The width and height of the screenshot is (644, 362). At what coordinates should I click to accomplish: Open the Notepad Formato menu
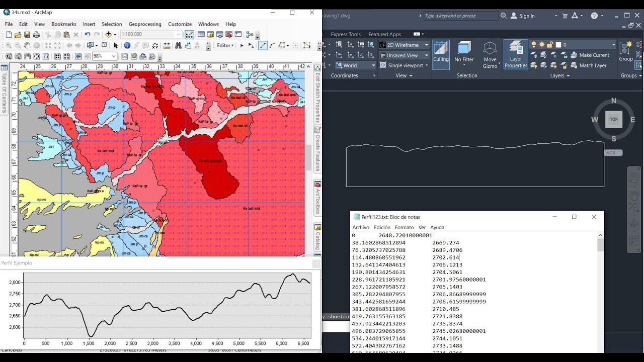tap(404, 227)
